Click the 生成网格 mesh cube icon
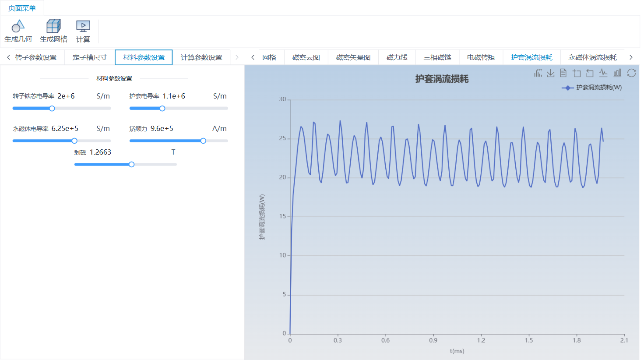644x360 pixels. click(x=53, y=26)
